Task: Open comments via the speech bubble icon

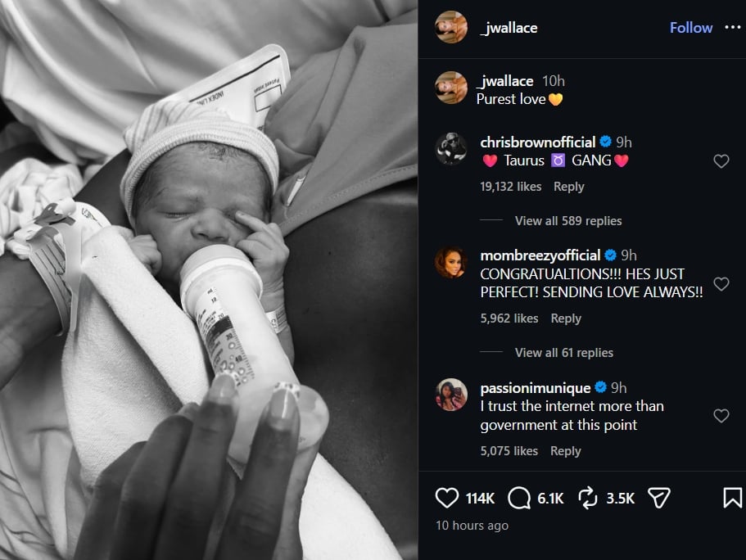Action: tap(519, 498)
